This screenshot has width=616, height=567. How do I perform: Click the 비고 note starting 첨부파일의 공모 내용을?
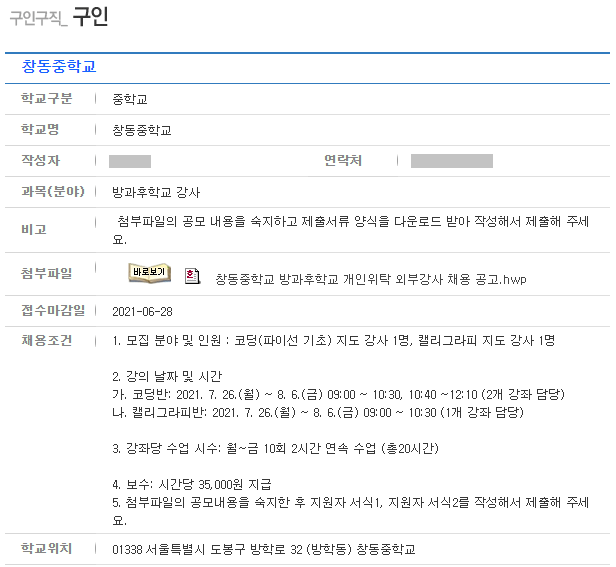(350, 230)
